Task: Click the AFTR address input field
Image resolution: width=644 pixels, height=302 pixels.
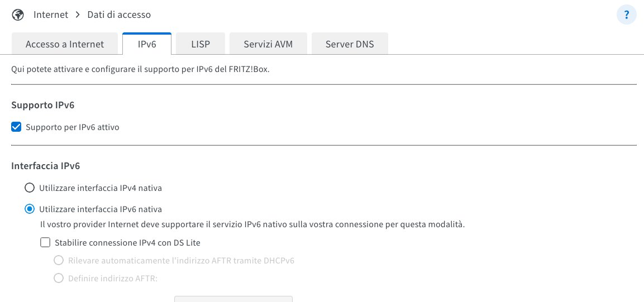Action: point(233,299)
